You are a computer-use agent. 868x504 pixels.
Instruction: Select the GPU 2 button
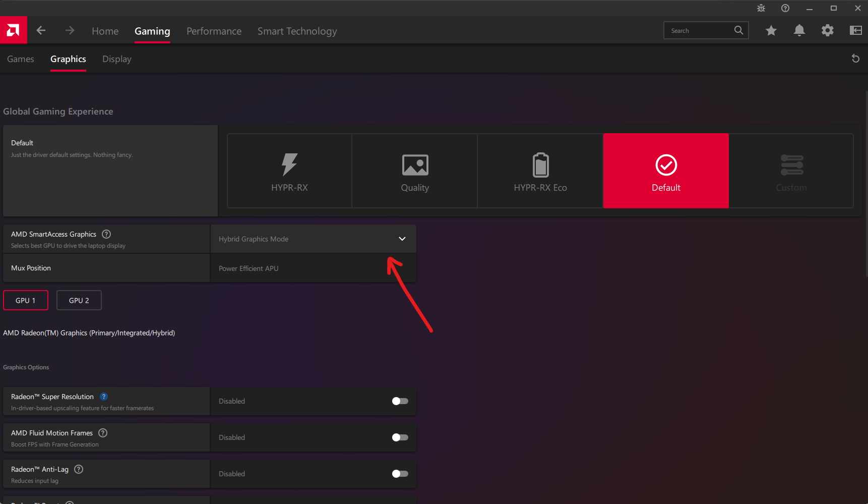coord(79,300)
